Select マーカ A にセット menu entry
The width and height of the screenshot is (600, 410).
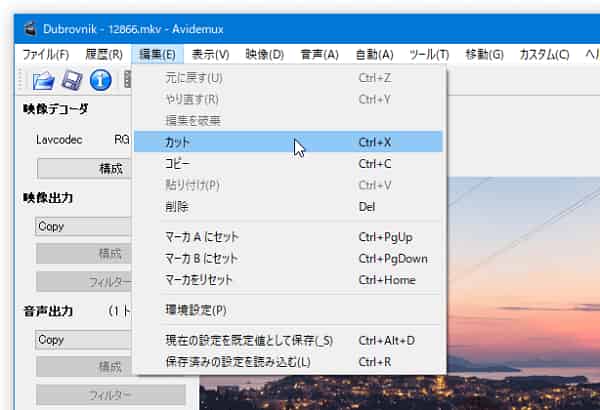[288, 237]
